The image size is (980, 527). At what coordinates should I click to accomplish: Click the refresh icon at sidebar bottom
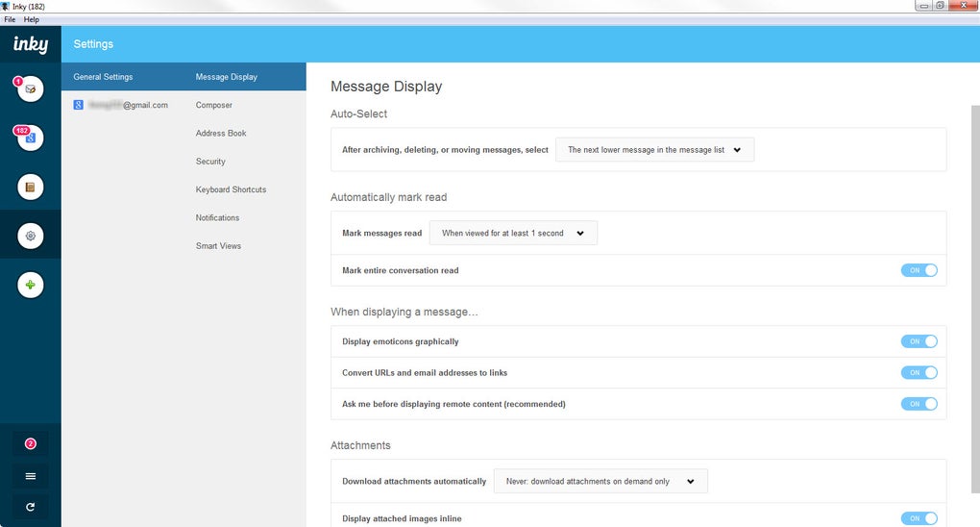point(31,507)
